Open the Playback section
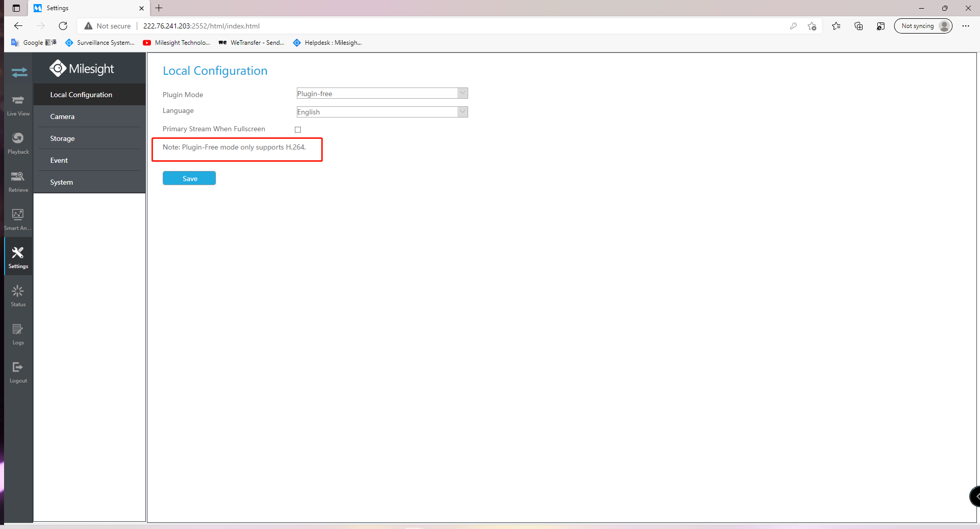 pyautogui.click(x=18, y=143)
